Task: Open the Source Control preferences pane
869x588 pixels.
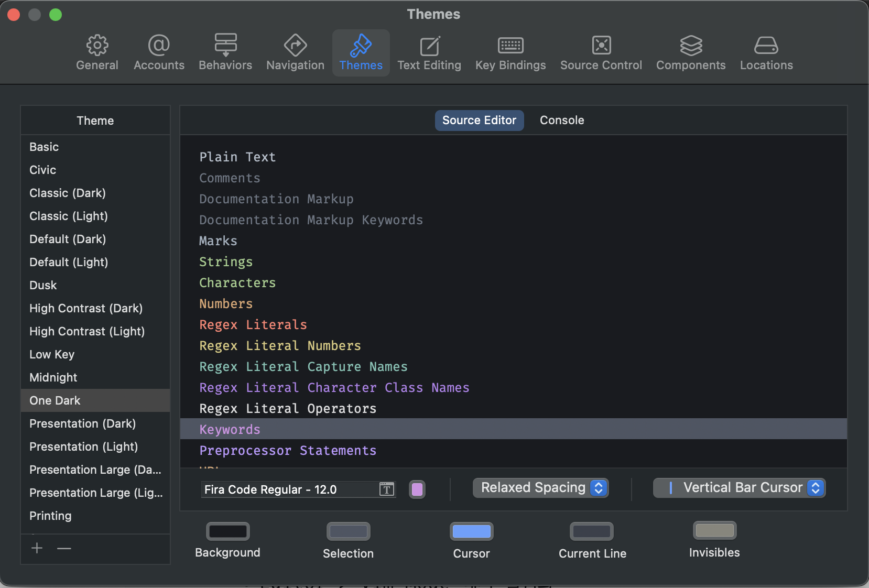Action: (601, 52)
